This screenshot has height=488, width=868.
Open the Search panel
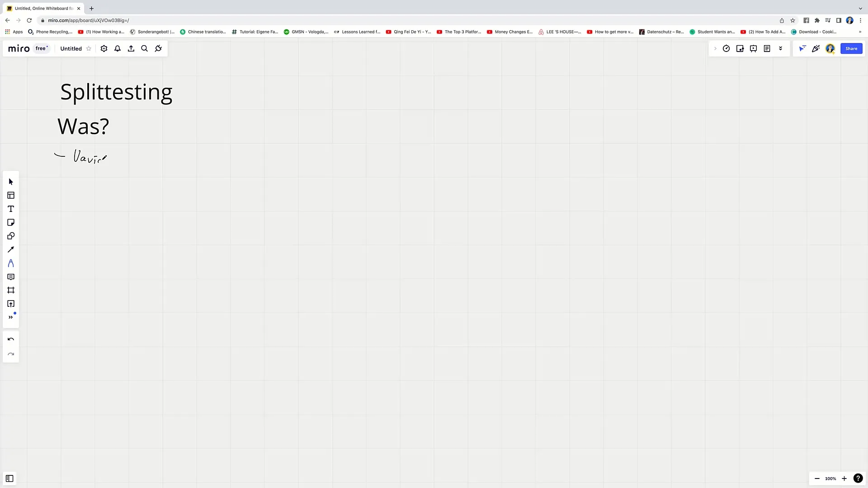click(x=144, y=48)
